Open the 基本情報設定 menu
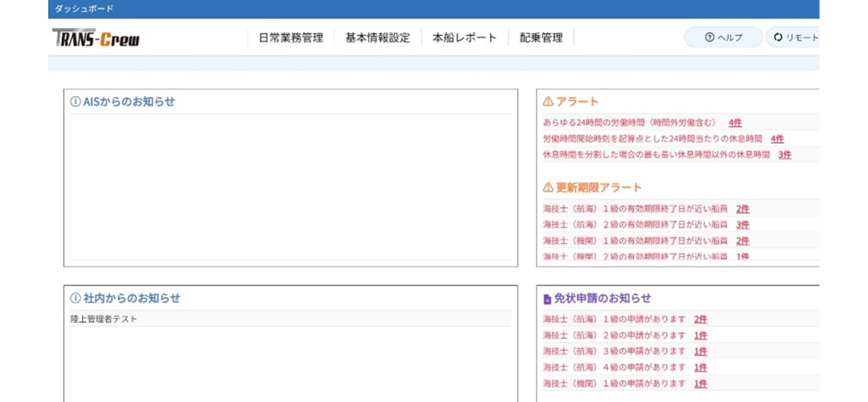This screenshot has width=868, height=402. 377,38
